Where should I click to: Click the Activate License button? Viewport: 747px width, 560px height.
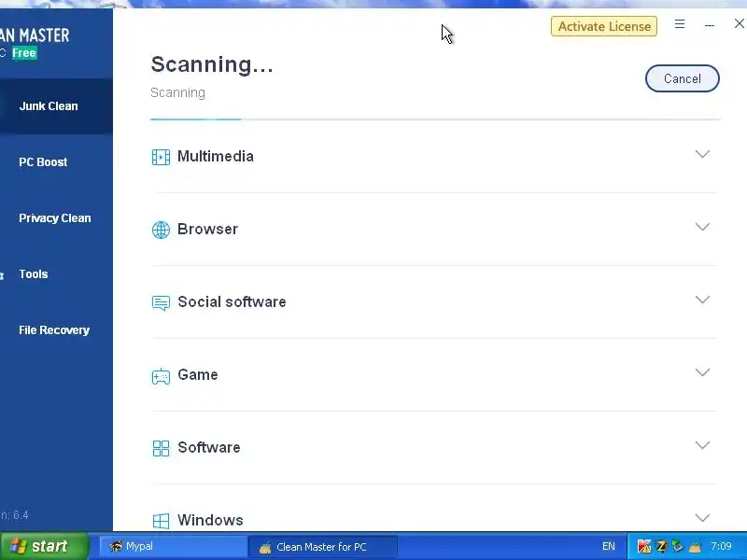point(604,26)
